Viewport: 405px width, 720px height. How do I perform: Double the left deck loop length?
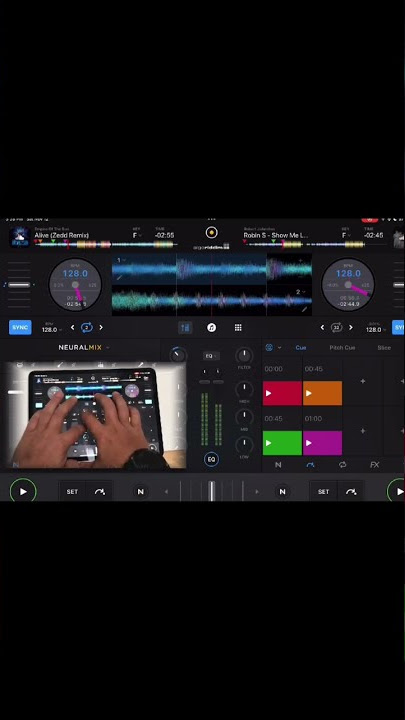click(101, 327)
